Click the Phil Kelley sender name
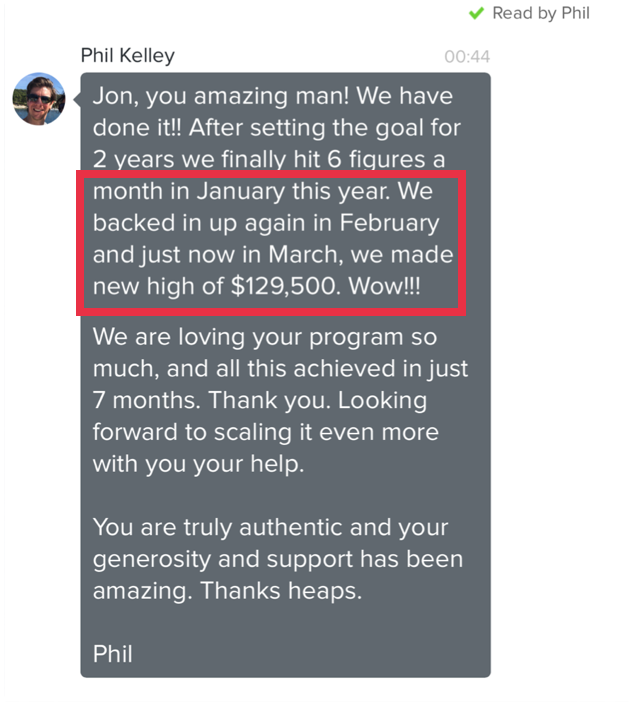 pos(128,56)
